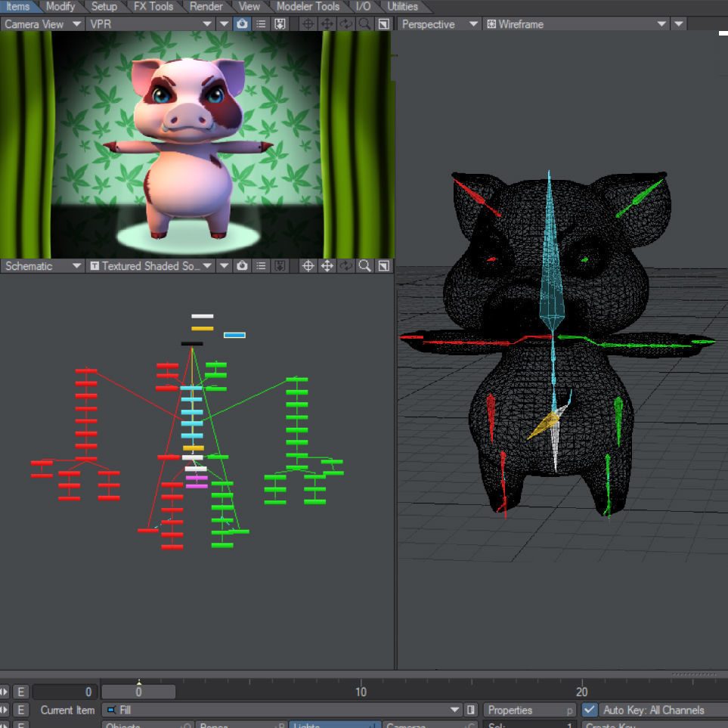Click save render icon in Camera View toolbar

(x=280, y=24)
